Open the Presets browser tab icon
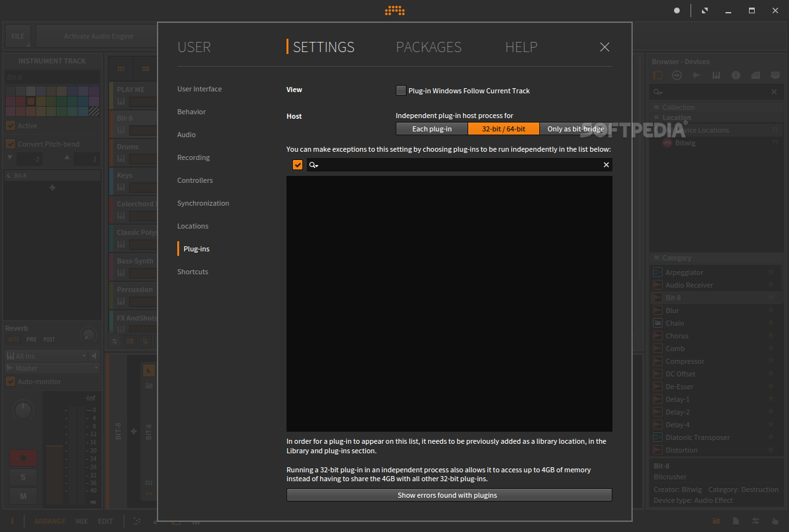 coord(677,75)
